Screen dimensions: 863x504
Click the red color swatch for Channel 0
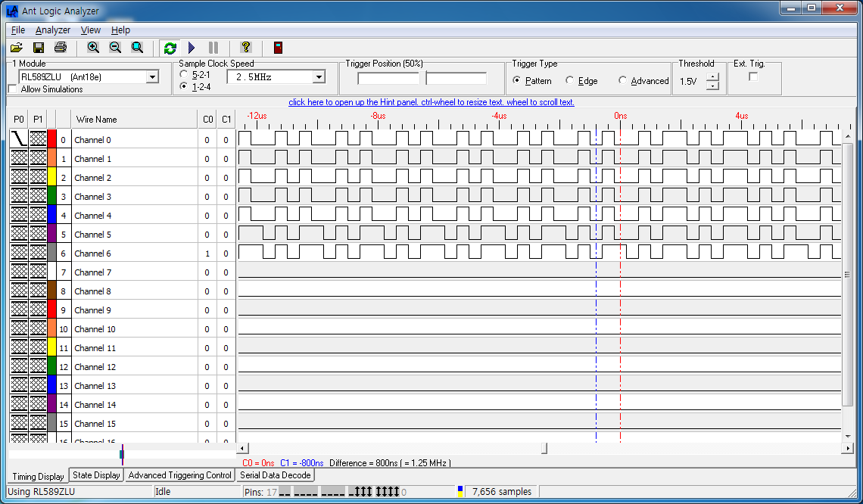[x=51, y=139]
